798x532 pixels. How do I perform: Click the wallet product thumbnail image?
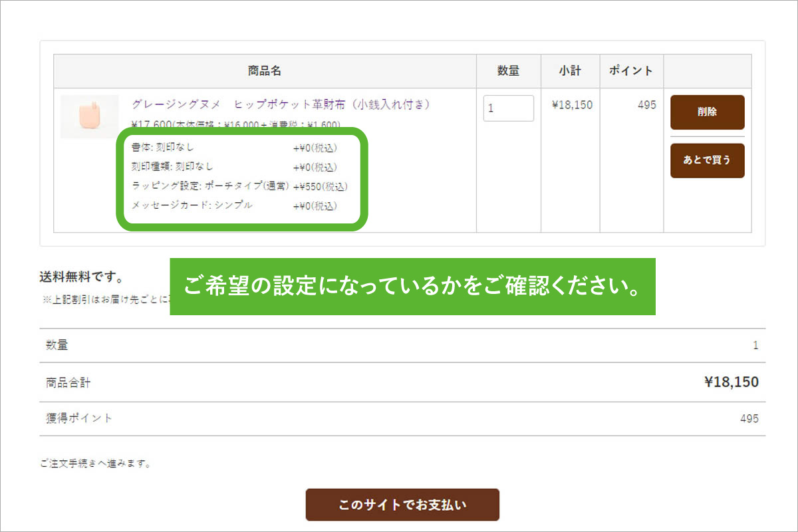89,116
